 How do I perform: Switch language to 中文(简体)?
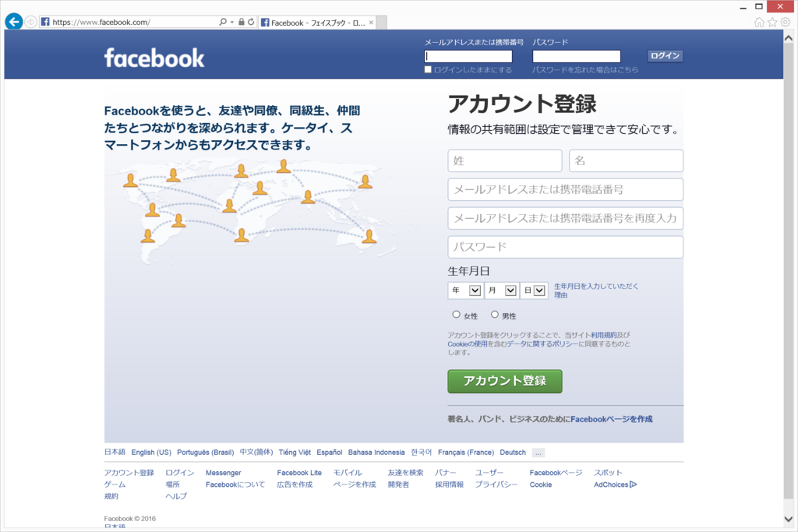pos(256,452)
